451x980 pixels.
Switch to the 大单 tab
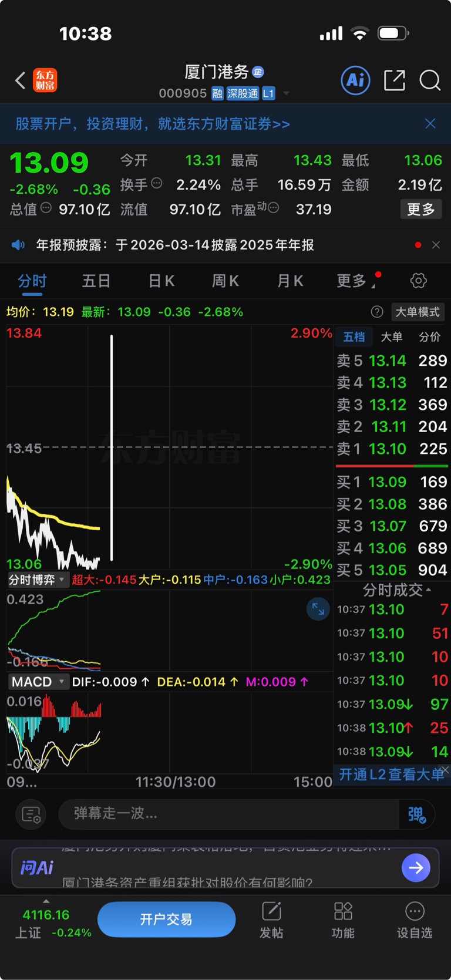392,336
